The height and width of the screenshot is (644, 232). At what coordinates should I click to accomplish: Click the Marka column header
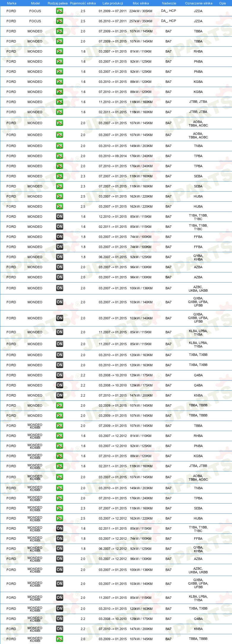(x=12, y=3)
